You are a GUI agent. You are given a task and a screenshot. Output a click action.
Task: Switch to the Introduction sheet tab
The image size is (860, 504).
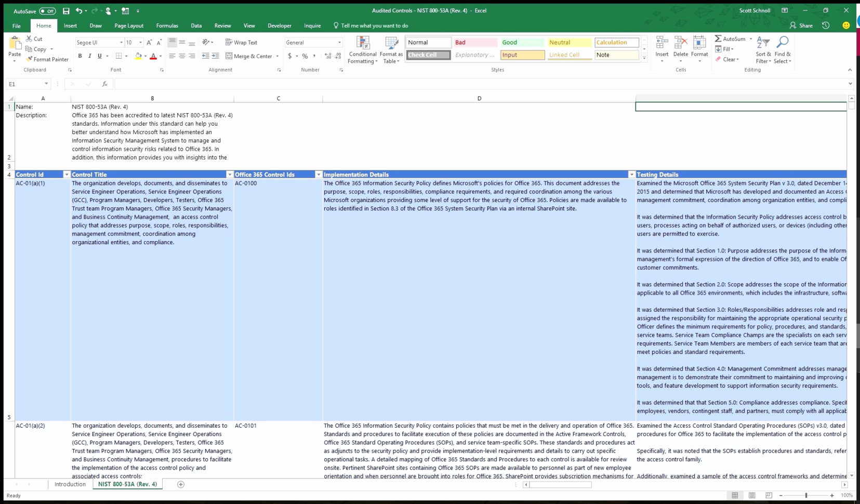[70, 484]
